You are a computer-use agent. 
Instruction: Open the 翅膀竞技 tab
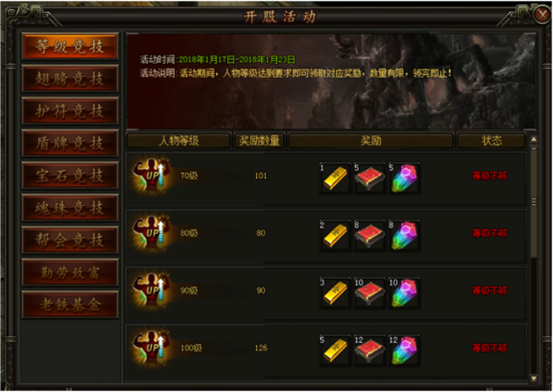(x=70, y=79)
